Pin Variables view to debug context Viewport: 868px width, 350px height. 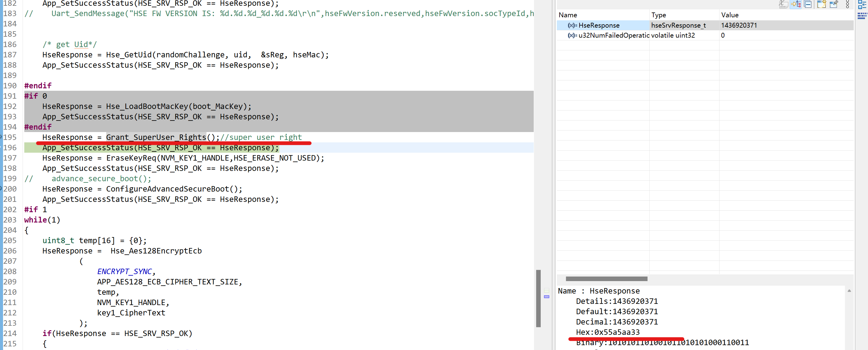click(834, 4)
